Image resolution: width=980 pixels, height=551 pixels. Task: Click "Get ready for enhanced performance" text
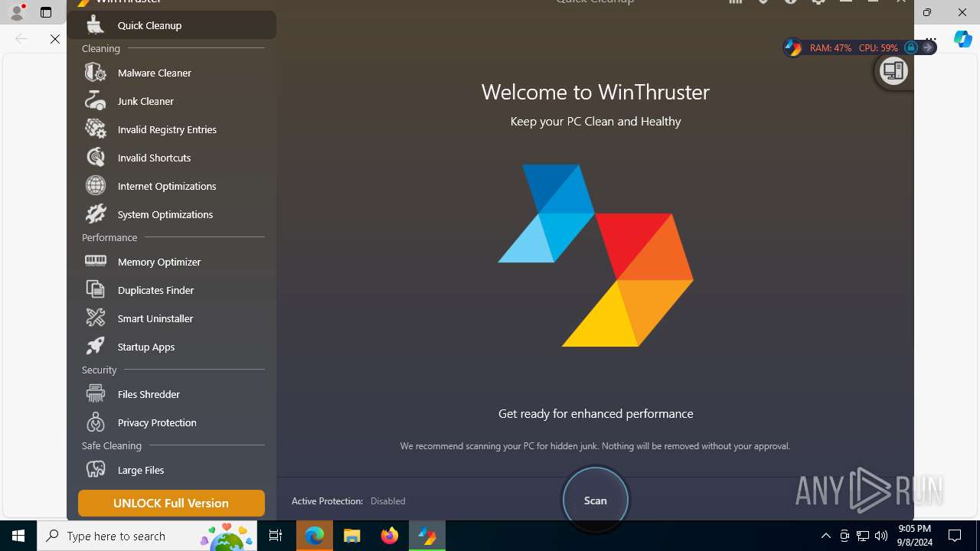pyautogui.click(x=596, y=413)
